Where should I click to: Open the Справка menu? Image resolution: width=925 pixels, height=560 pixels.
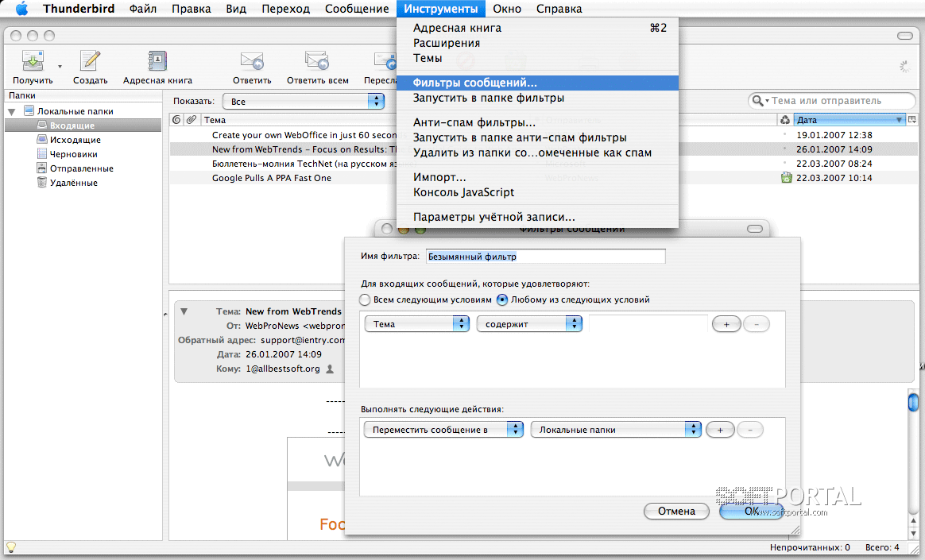click(559, 9)
